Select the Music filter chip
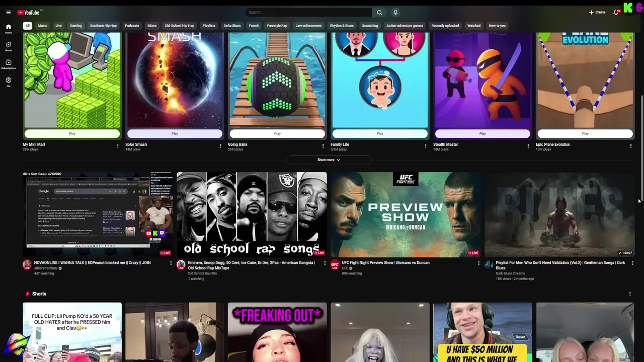This screenshot has height=362, width=644. coord(43,26)
